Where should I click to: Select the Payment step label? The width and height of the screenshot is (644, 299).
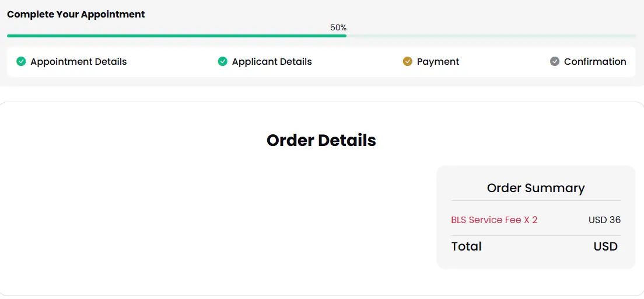click(x=438, y=62)
